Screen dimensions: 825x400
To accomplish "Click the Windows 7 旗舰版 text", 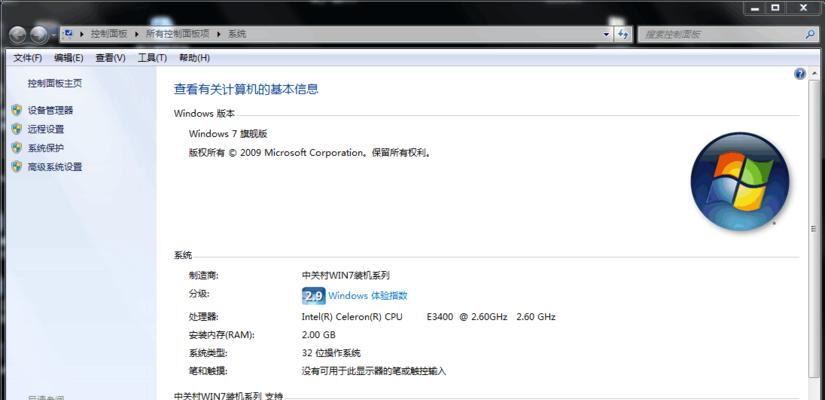I will coord(228,134).
